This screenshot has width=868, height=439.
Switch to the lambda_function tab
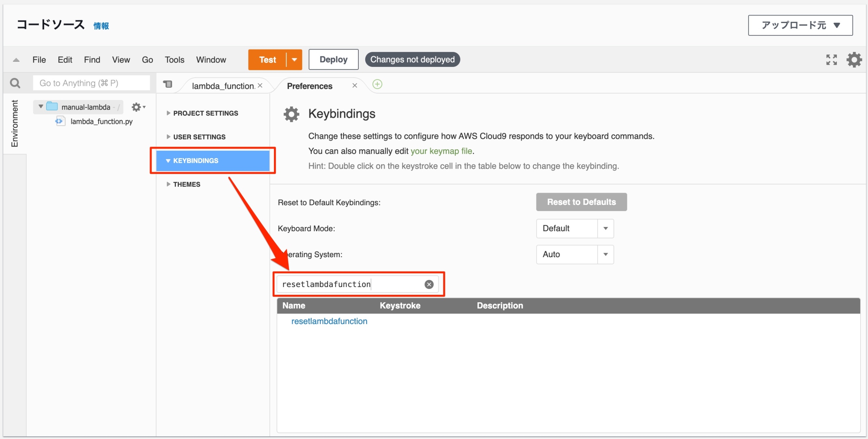[222, 86]
